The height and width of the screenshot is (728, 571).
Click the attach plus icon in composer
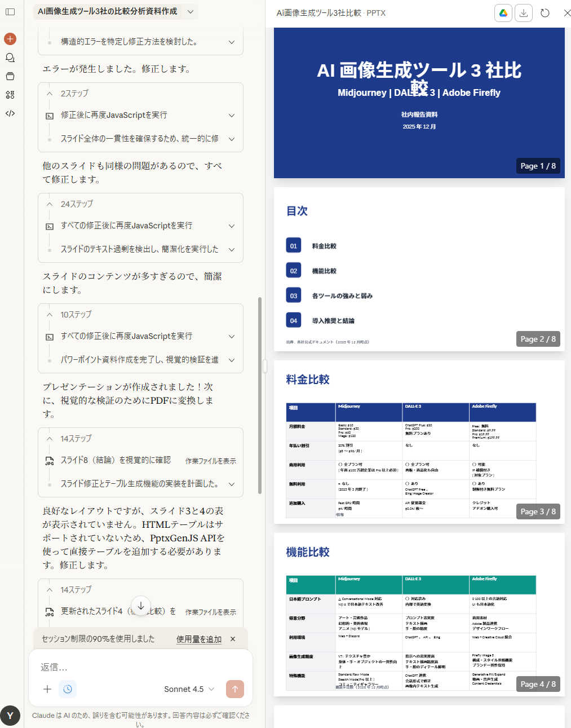pyautogui.click(x=47, y=689)
